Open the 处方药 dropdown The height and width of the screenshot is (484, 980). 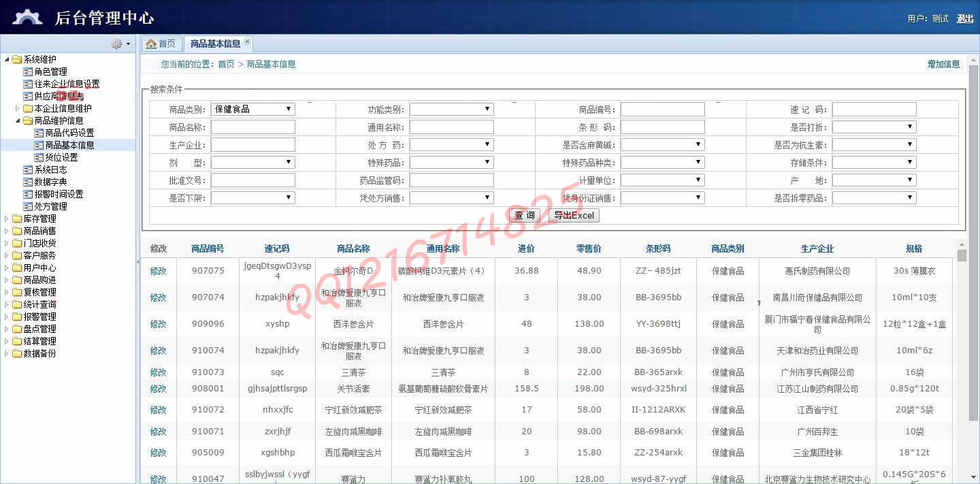[451, 144]
